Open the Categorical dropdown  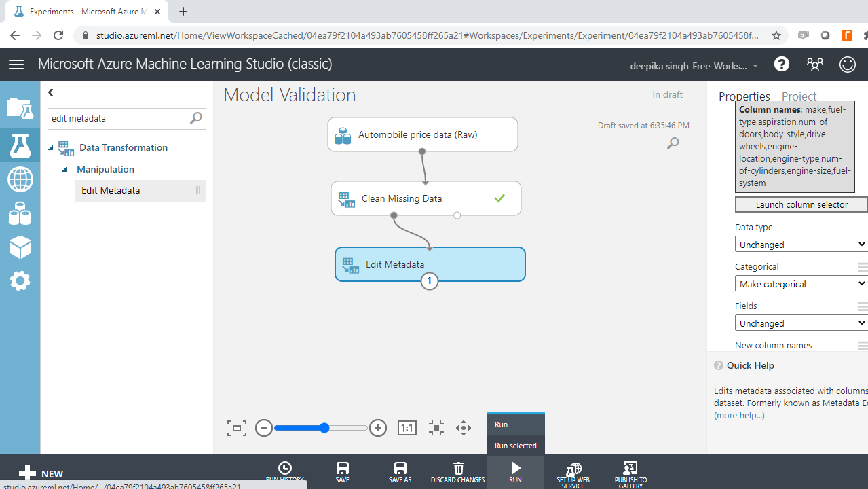pyautogui.click(x=801, y=284)
